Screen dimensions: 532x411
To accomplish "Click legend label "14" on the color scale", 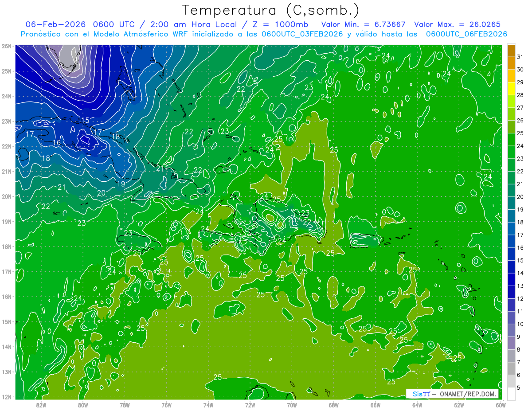I will tap(520, 273).
